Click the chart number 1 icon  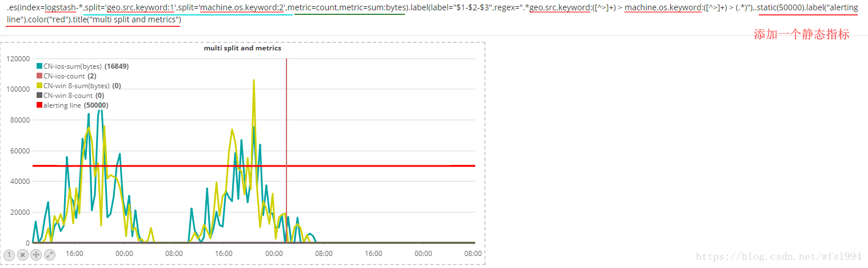pos(9,254)
